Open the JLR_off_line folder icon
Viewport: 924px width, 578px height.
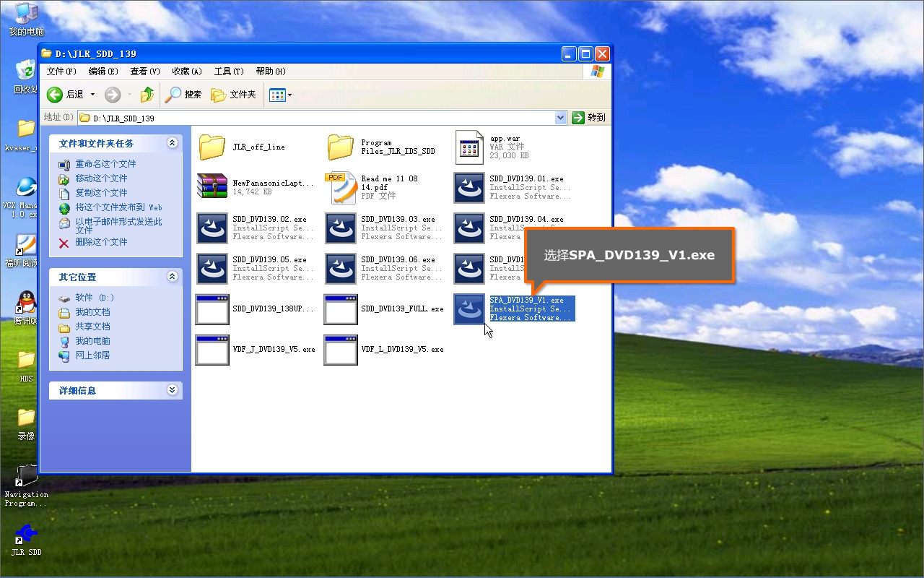212,147
